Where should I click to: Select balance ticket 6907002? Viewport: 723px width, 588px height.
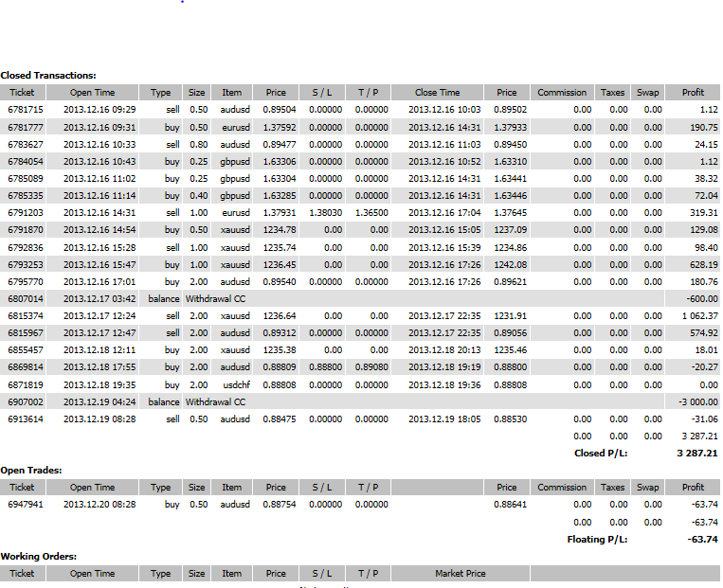click(26, 401)
